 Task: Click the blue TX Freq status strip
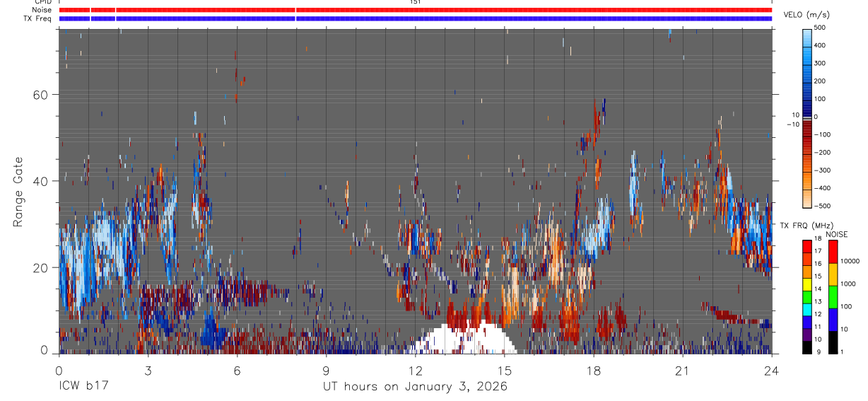tap(416, 18)
